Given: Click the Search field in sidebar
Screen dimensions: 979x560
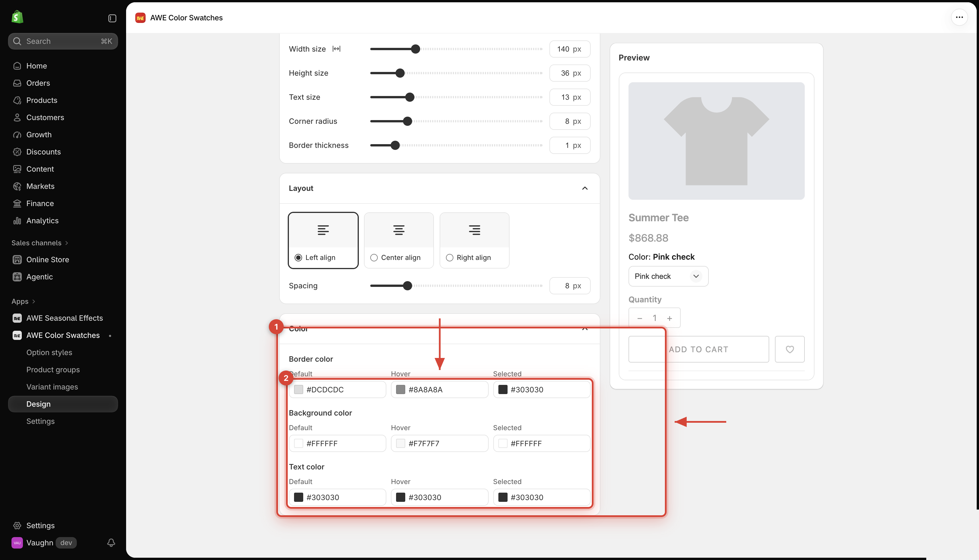Looking at the screenshot, I should click(x=63, y=41).
